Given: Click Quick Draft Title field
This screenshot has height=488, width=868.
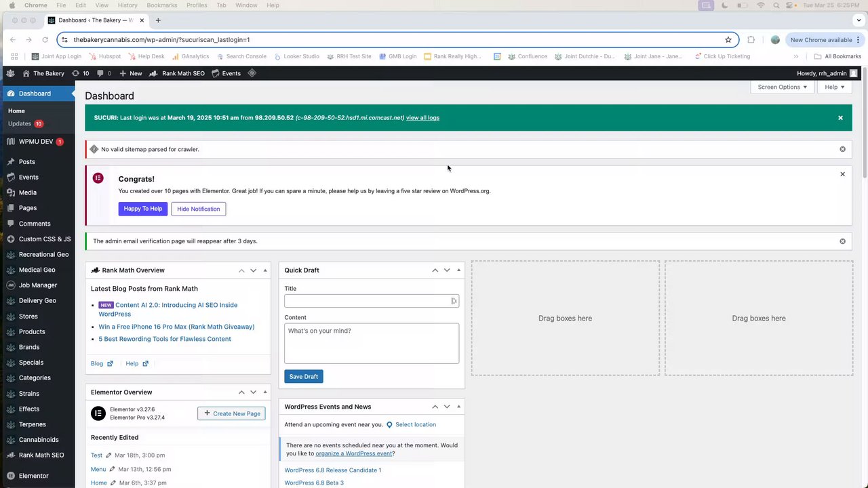Looking at the screenshot, I should pyautogui.click(x=372, y=301).
